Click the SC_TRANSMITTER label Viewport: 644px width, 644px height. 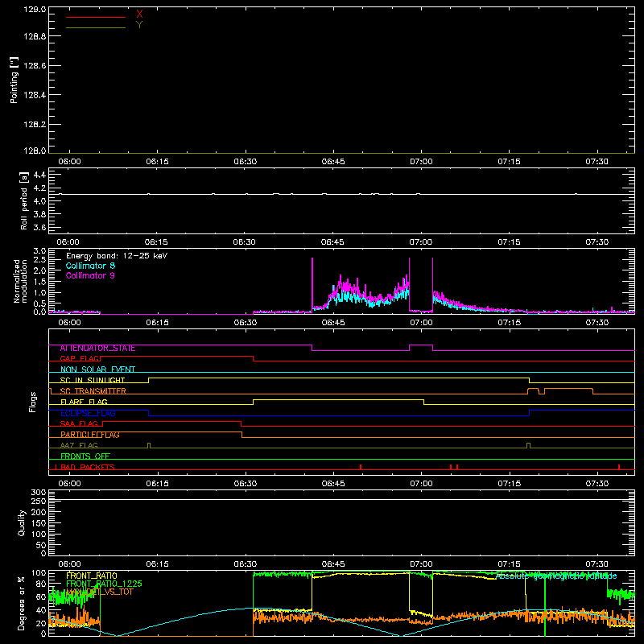click(x=93, y=391)
